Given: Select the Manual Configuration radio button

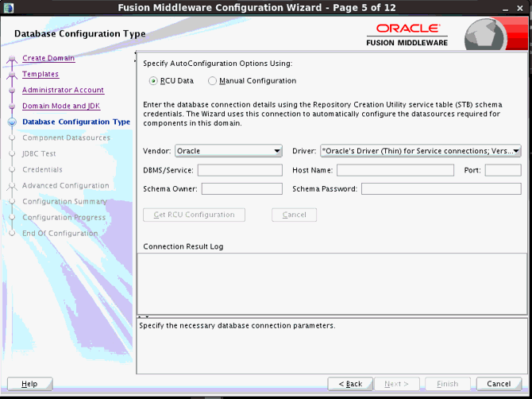Looking at the screenshot, I should click(212, 81).
